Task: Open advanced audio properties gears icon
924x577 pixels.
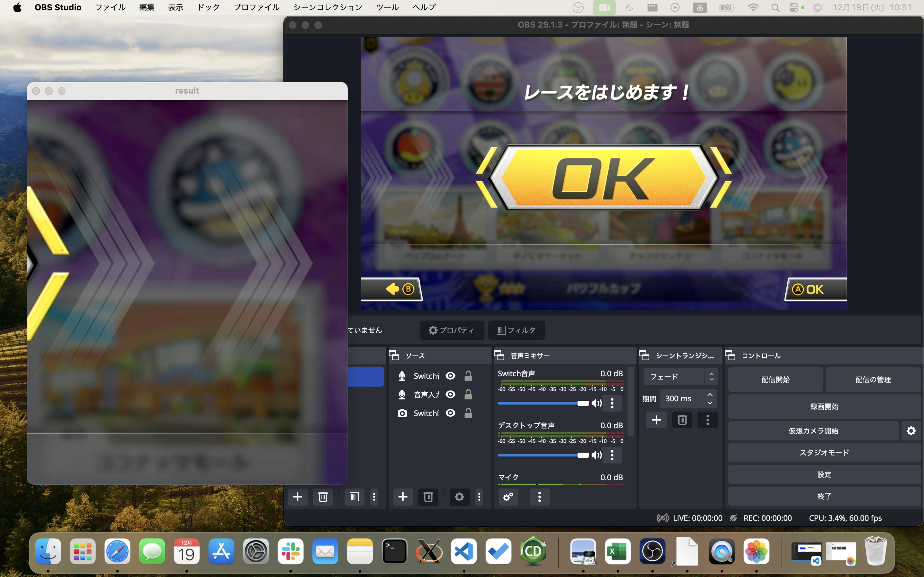Action: pos(508,497)
